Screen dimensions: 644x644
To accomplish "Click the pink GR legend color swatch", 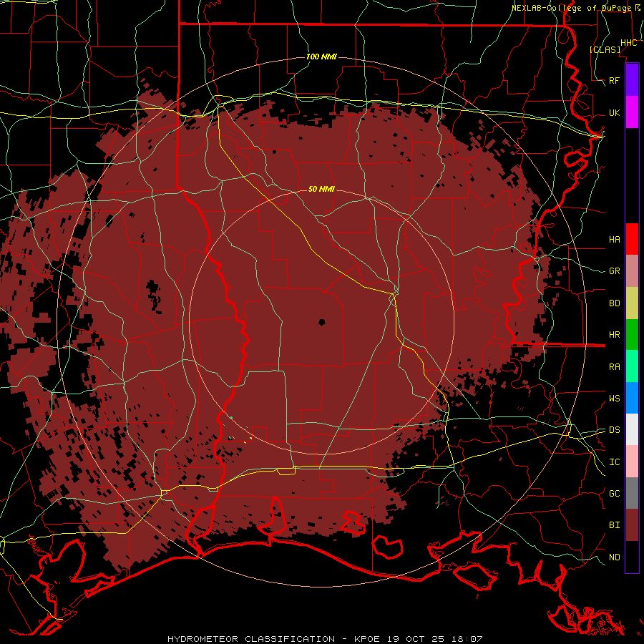I will [632, 271].
